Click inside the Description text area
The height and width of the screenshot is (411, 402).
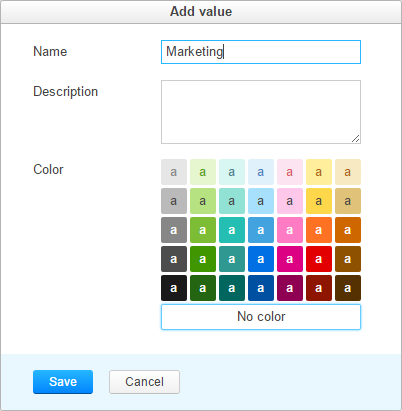(x=261, y=112)
